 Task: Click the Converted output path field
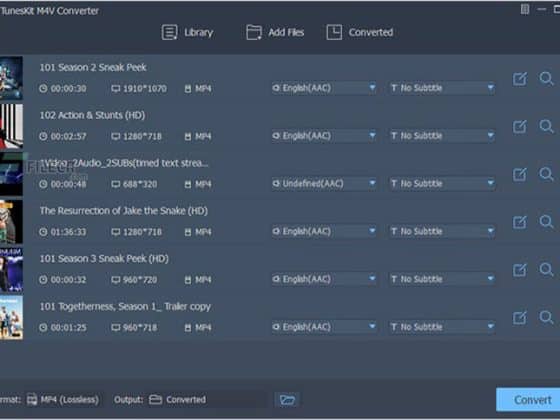(x=207, y=399)
